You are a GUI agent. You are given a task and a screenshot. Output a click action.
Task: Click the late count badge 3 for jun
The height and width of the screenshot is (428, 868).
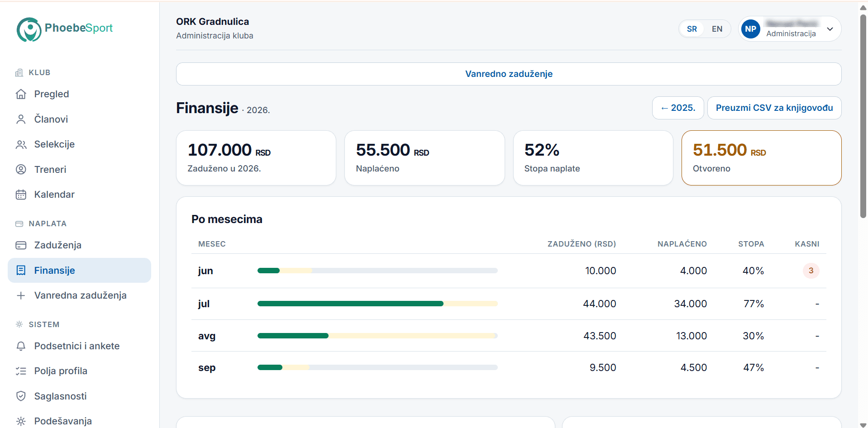tap(811, 271)
